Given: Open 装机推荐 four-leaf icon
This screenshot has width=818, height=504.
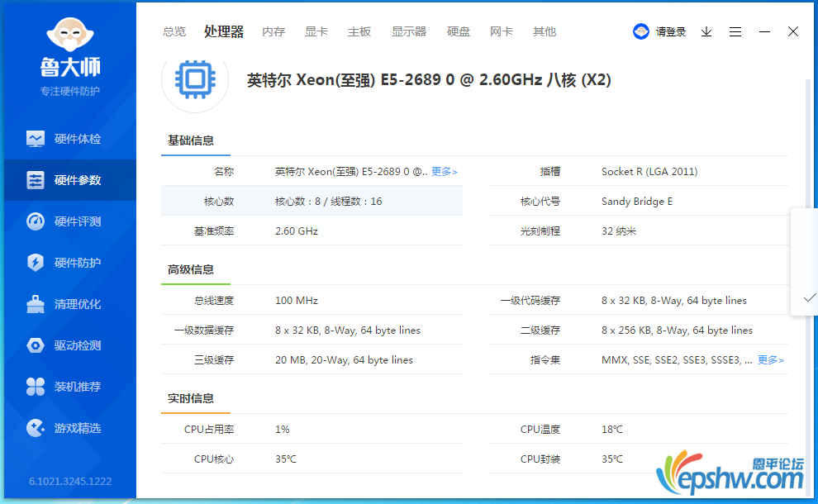Looking at the screenshot, I should tap(36, 387).
